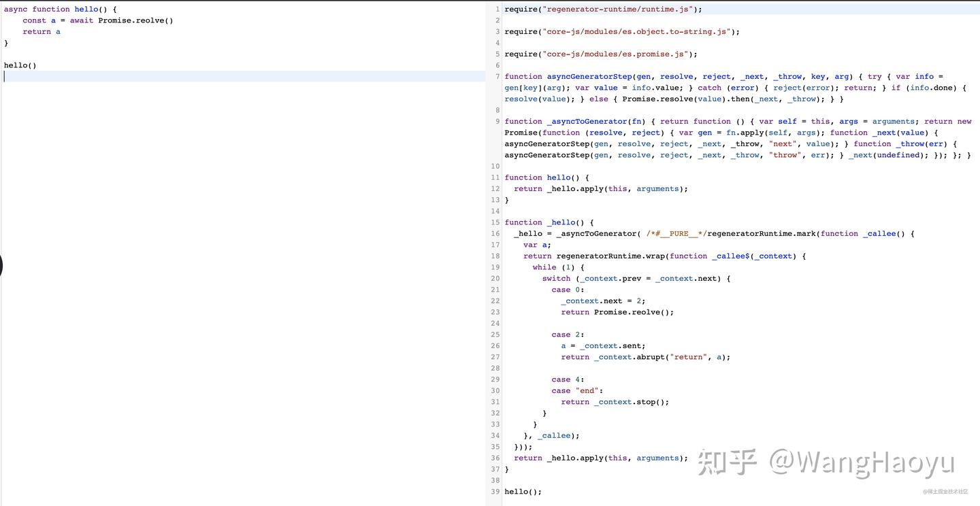The height and width of the screenshot is (506, 980).
Task: Click 'while (1) {' in the output
Action: pos(559,267)
